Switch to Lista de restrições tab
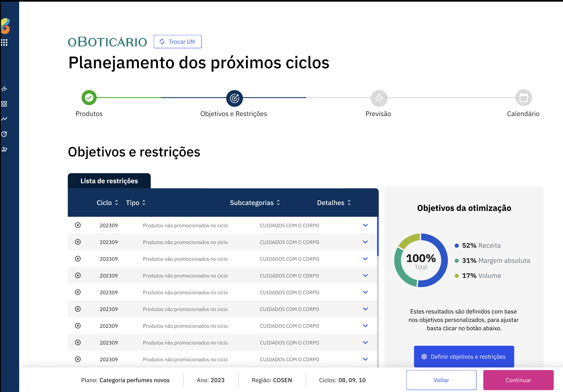This screenshot has width=563, height=392. pos(109,181)
